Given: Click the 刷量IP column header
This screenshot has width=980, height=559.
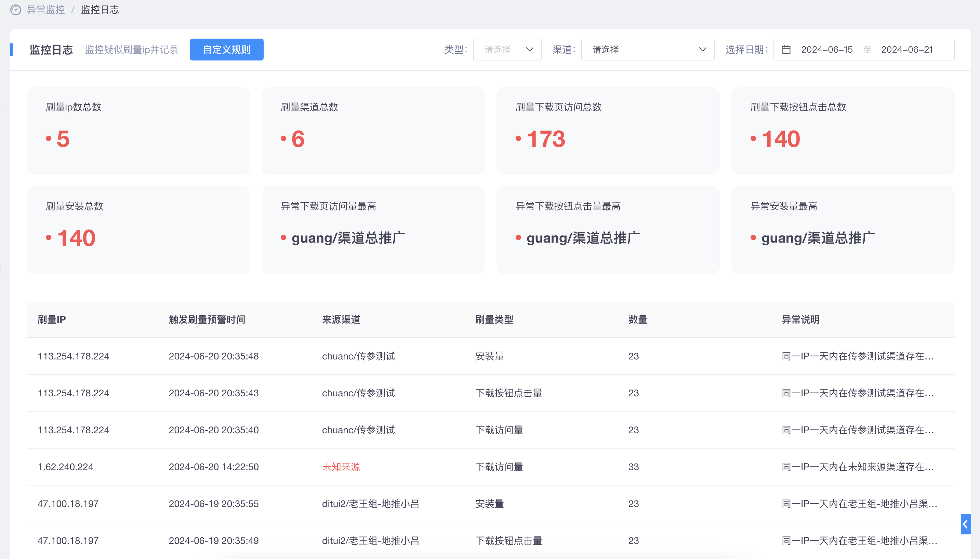Looking at the screenshot, I should tap(52, 319).
